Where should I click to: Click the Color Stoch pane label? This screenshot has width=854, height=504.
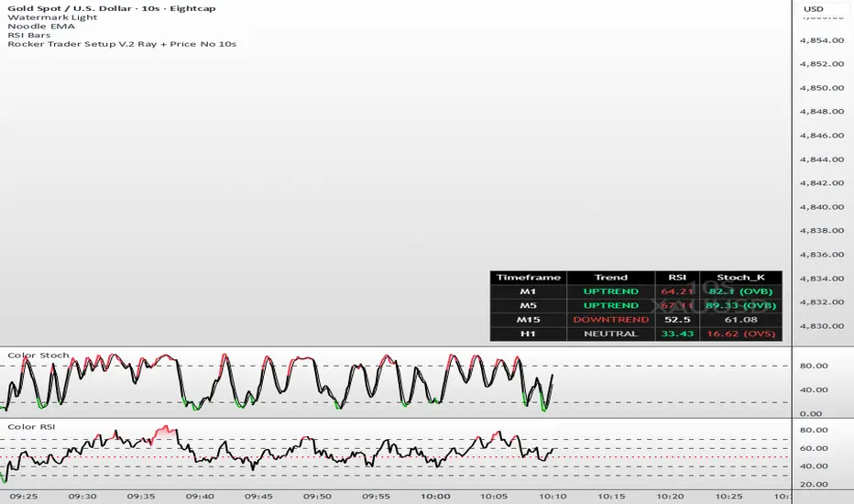38,356
